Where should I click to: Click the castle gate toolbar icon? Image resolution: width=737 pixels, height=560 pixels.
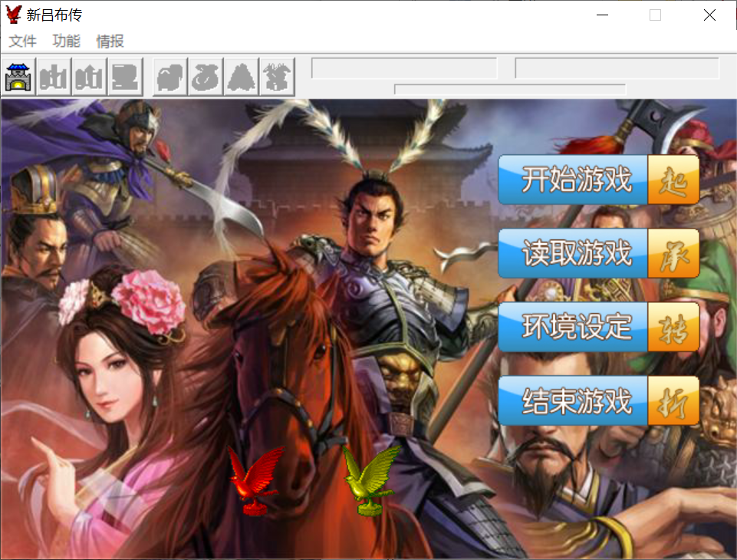coord(18,77)
